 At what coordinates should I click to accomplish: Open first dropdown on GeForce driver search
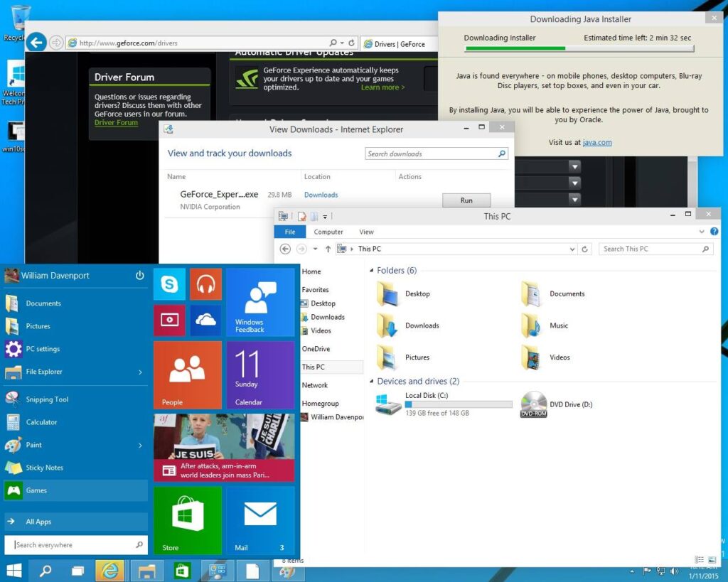(574, 166)
